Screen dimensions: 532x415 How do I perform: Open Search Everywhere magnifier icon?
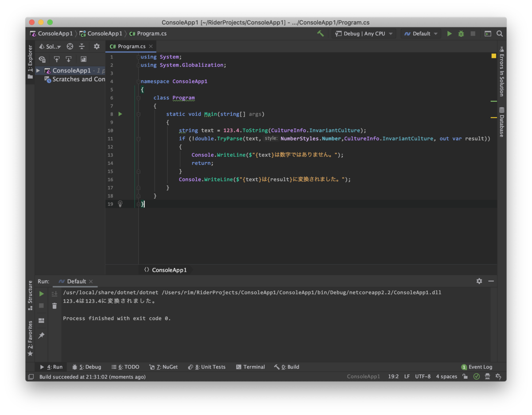coord(500,34)
